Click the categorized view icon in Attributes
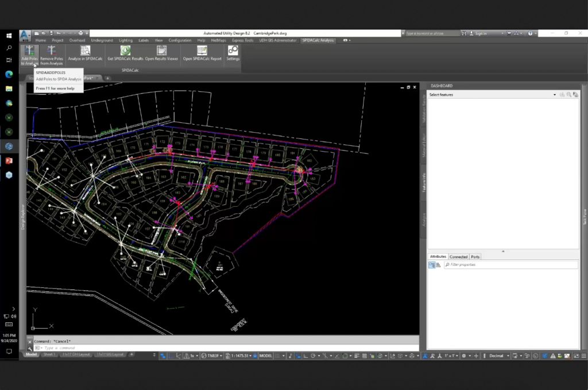588x390 pixels. (x=432, y=265)
